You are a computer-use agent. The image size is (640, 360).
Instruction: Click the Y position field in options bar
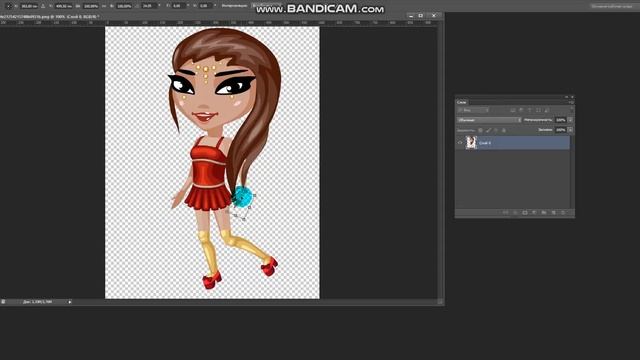pyautogui.click(x=64, y=6)
